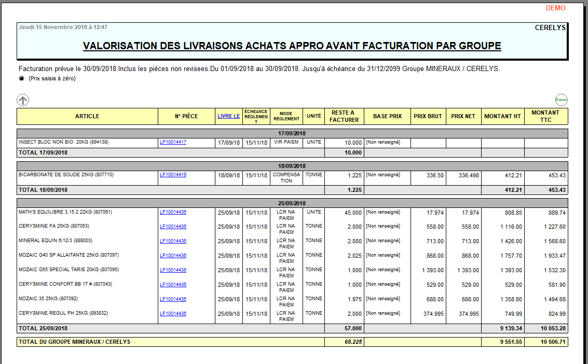Click the MONTANT TTC column header

click(545, 116)
